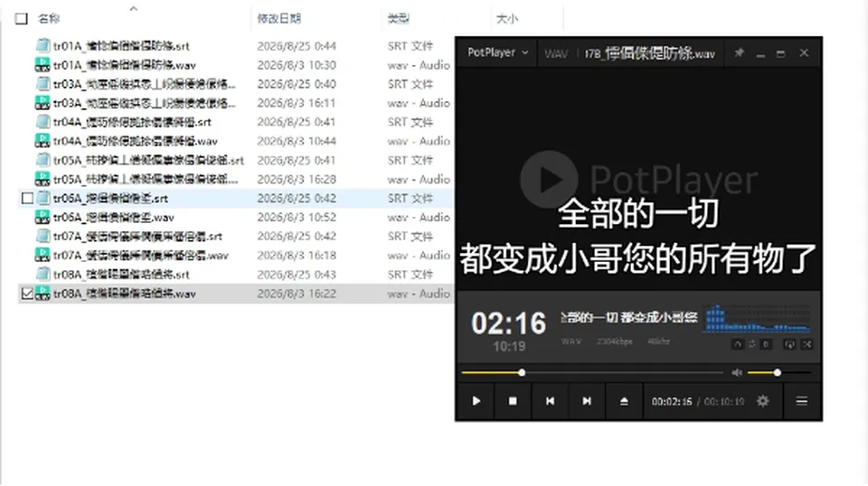Click the large PotPlayer logo play circle
This screenshot has height=486, width=868.
(x=549, y=179)
